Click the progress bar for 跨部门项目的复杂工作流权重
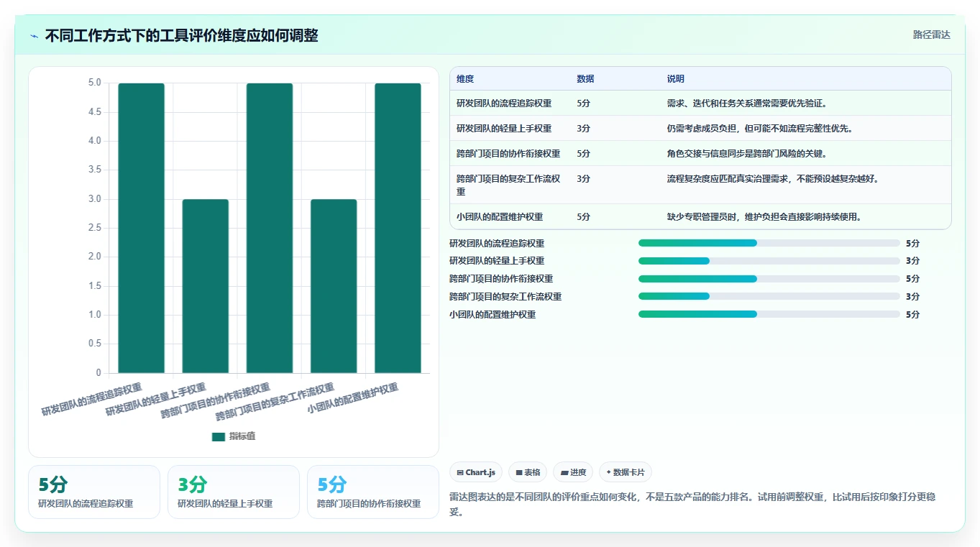Screen dimensions: 980x547 (769, 296)
